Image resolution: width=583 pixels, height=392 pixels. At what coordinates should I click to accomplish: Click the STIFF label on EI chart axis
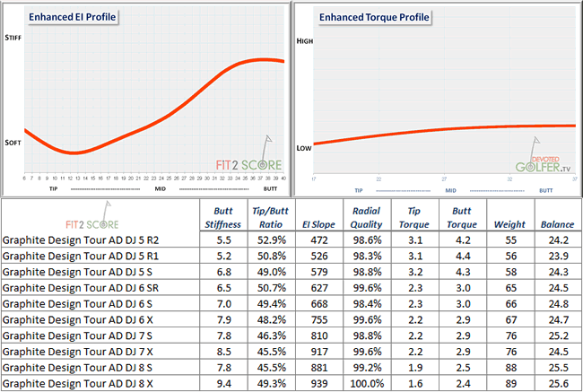tap(13, 38)
